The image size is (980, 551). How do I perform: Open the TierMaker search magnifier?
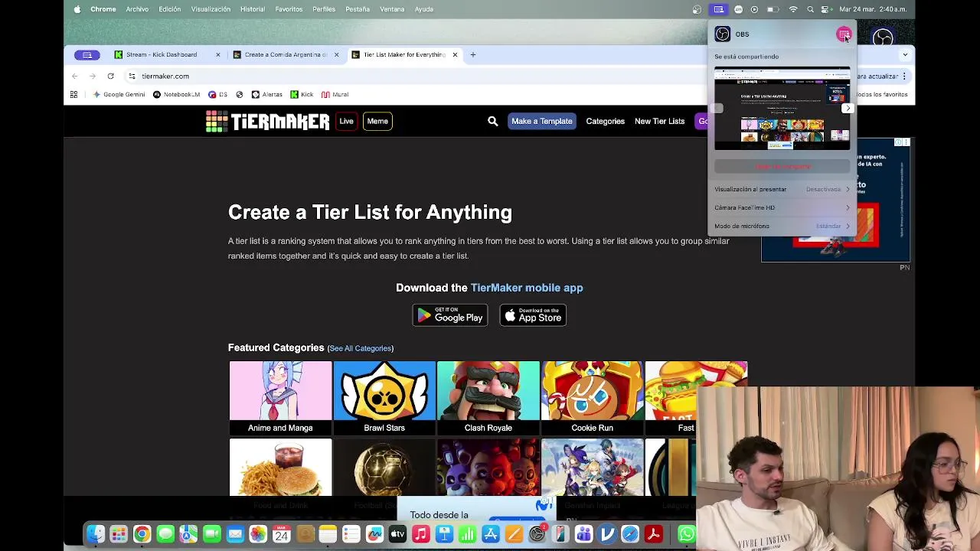point(492,121)
